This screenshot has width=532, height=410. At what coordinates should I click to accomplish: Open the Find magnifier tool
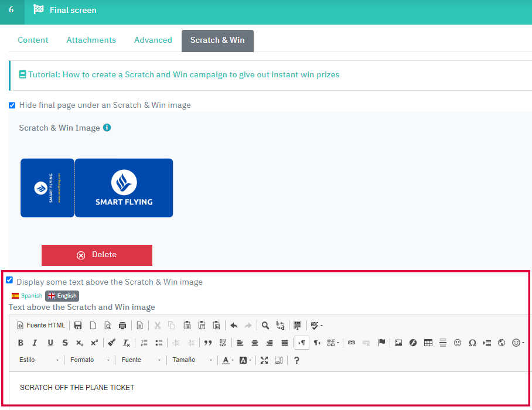(265, 326)
